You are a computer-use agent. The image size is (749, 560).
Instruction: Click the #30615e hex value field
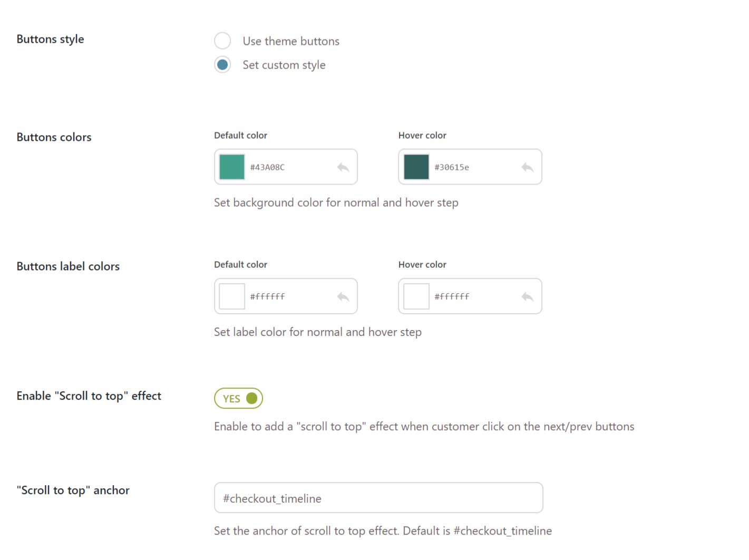[452, 167]
